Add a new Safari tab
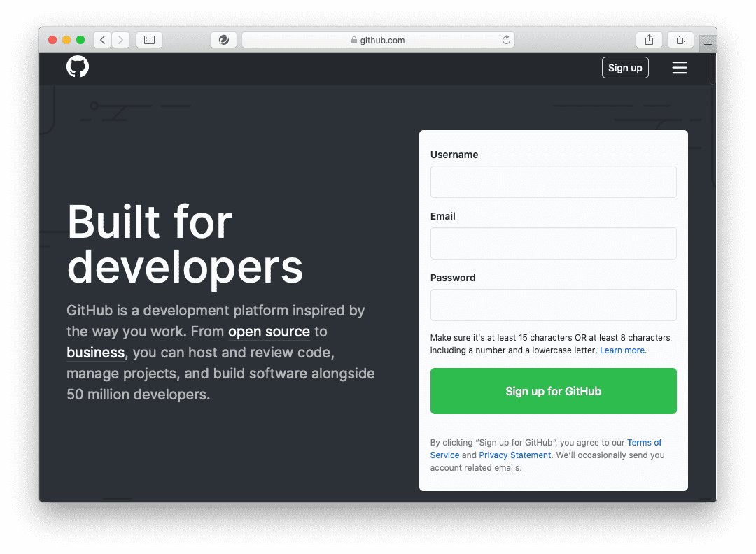The width and height of the screenshot is (756, 554). pyautogui.click(x=708, y=44)
